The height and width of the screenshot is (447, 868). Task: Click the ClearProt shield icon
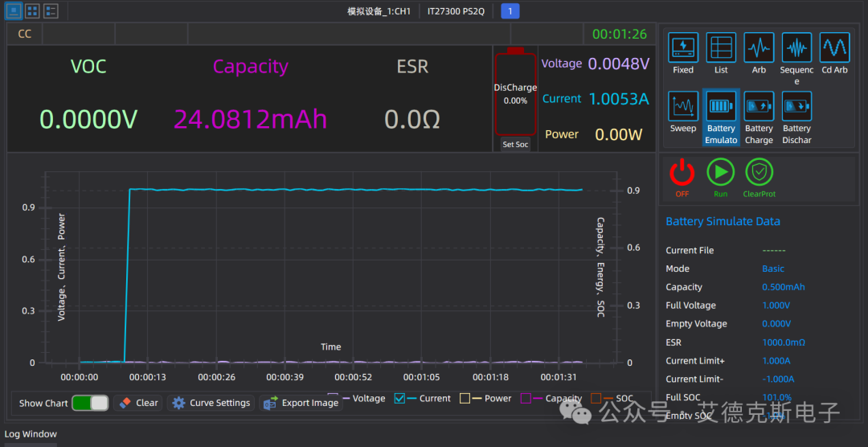[x=759, y=172]
